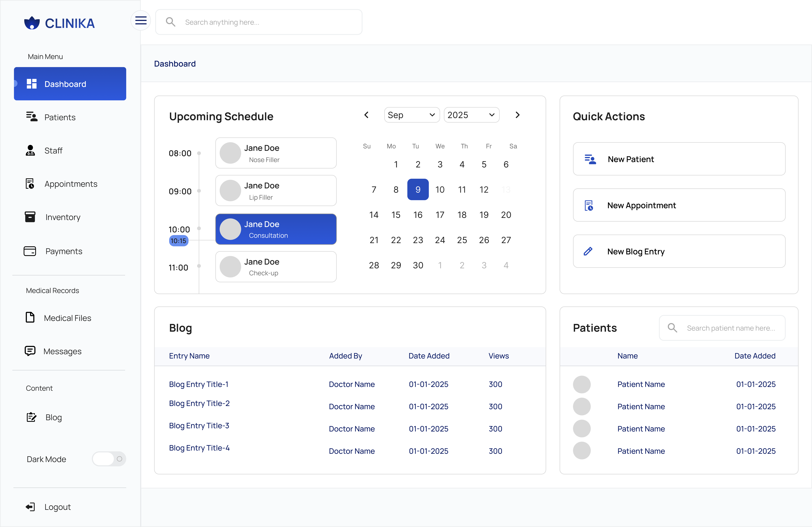Click the Inventory box icon in sidebar
Image resolution: width=812 pixels, height=527 pixels.
tap(30, 217)
